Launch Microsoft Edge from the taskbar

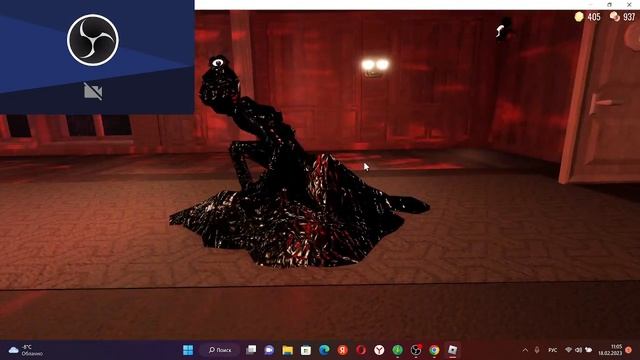coord(324,350)
